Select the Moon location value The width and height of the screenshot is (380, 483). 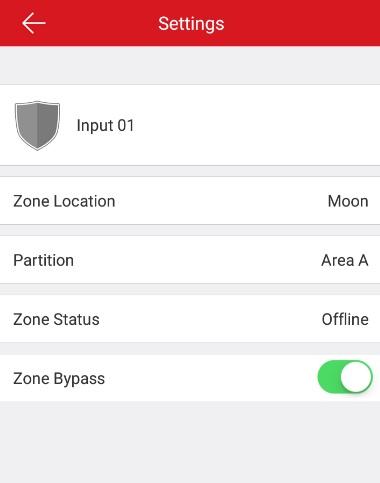348,201
